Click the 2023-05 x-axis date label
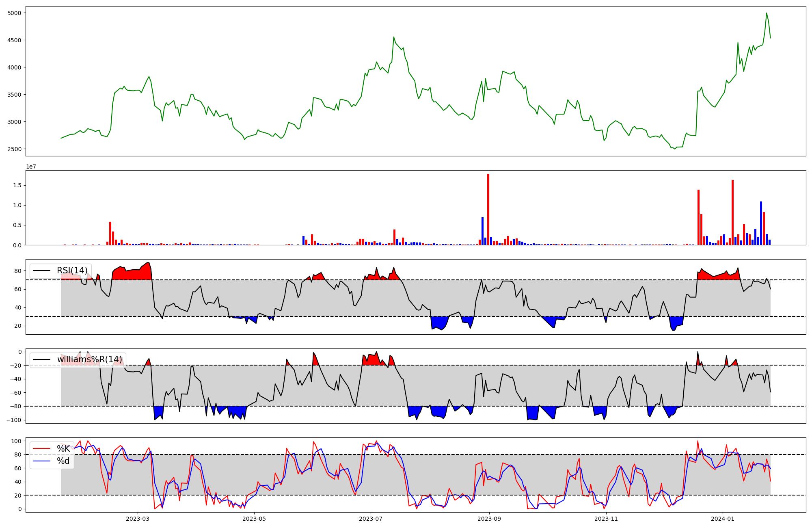The width and height of the screenshot is (812, 528). (254, 519)
